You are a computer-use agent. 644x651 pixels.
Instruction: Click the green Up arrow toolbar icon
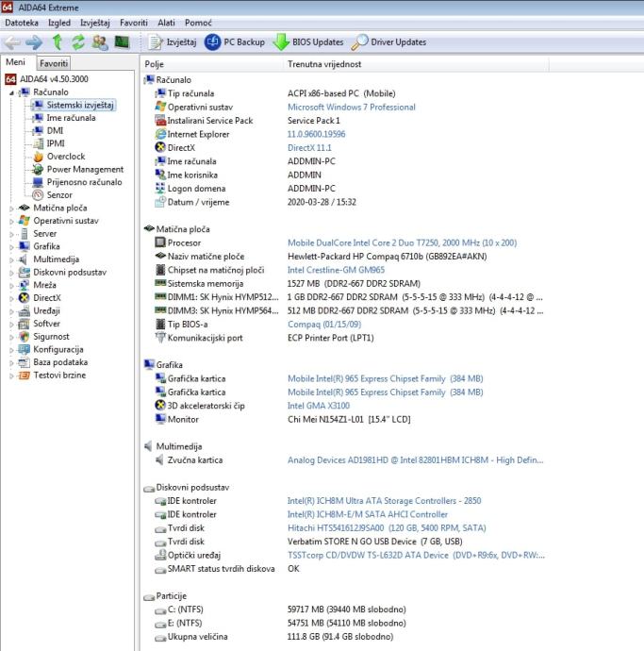click(58, 42)
